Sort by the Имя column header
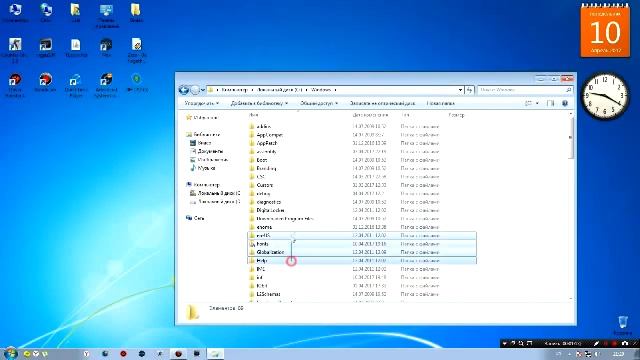640x360 pixels. [254, 115]
